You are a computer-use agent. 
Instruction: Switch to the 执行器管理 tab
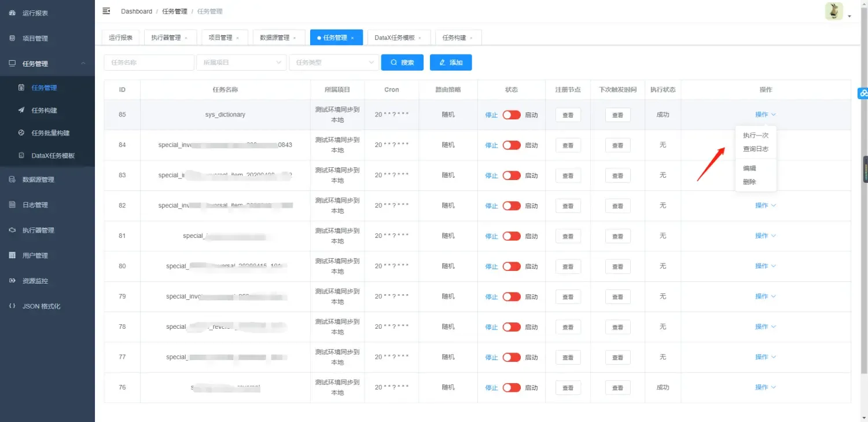point(166,37)
